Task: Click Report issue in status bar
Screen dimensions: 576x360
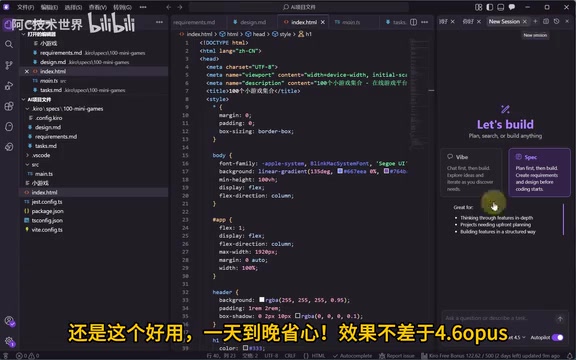Action: coord(396,356)
